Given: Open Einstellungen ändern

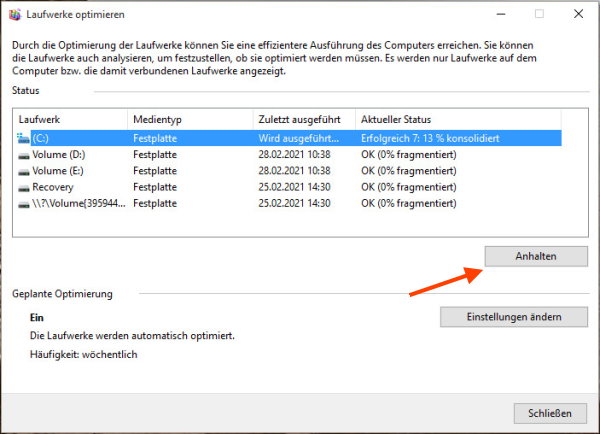Looking at the screenshot, I should (513, 317).
